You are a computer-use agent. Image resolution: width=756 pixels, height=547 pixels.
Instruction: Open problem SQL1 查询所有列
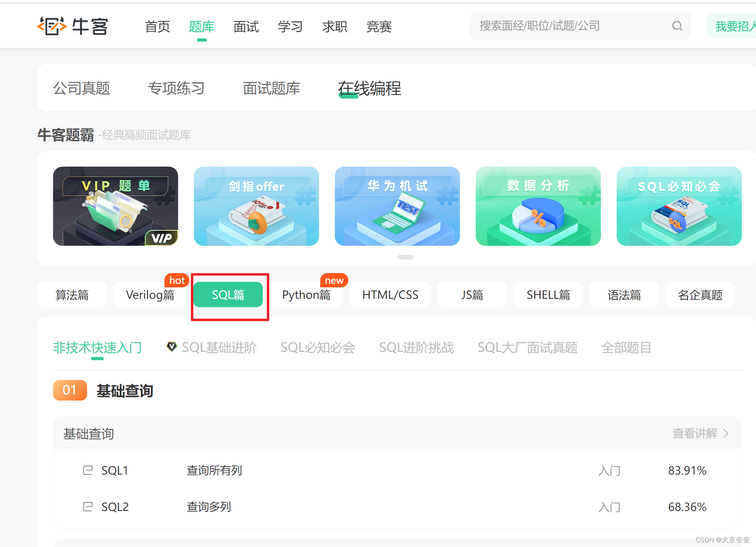point(397,470)
